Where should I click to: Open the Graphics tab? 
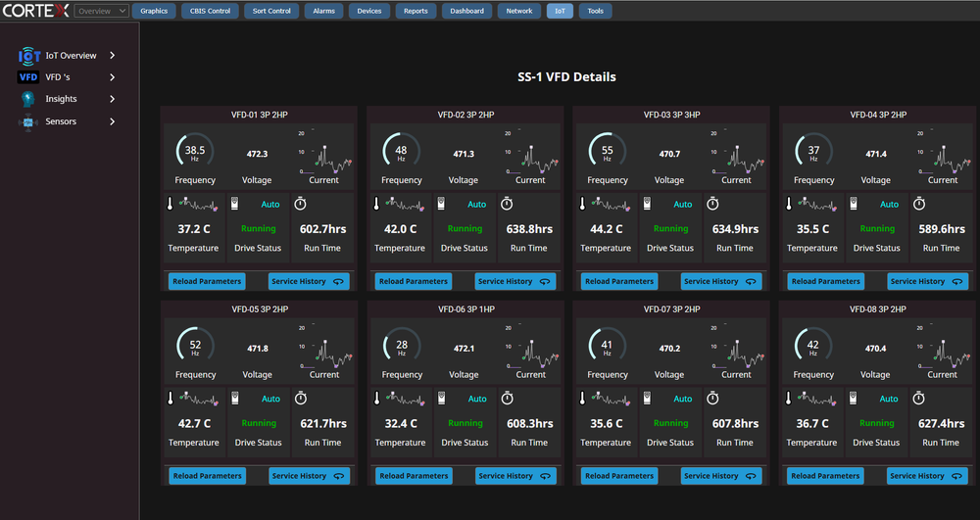point(154,11)
